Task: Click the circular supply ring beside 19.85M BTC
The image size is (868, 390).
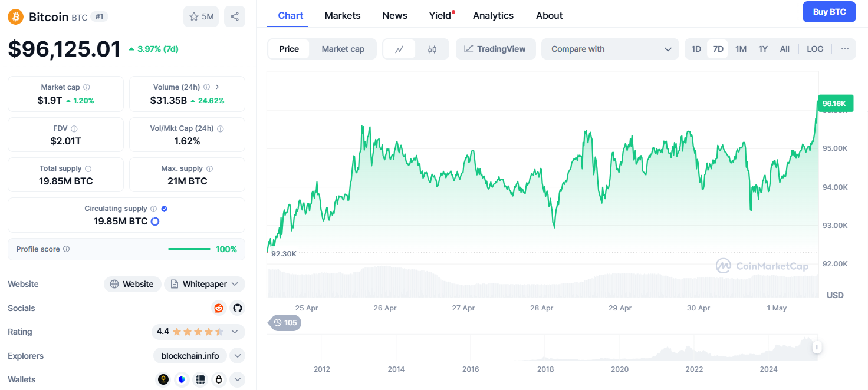Action: click(x=155, y=222)
